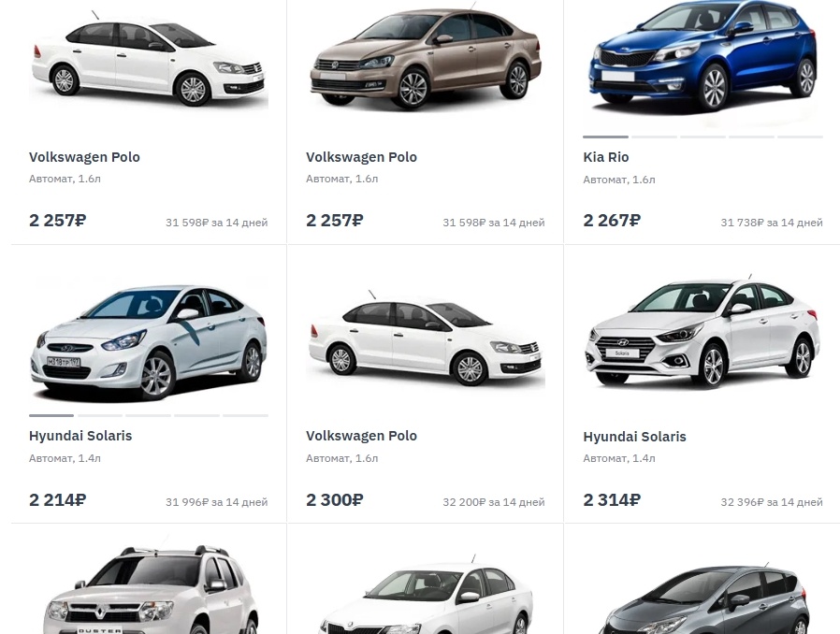The width and height of the screenshot is (840, 634).
Task: Select the Kia Rio price 2 267₽
Action: pyautogui.click(x=612, y=220)
